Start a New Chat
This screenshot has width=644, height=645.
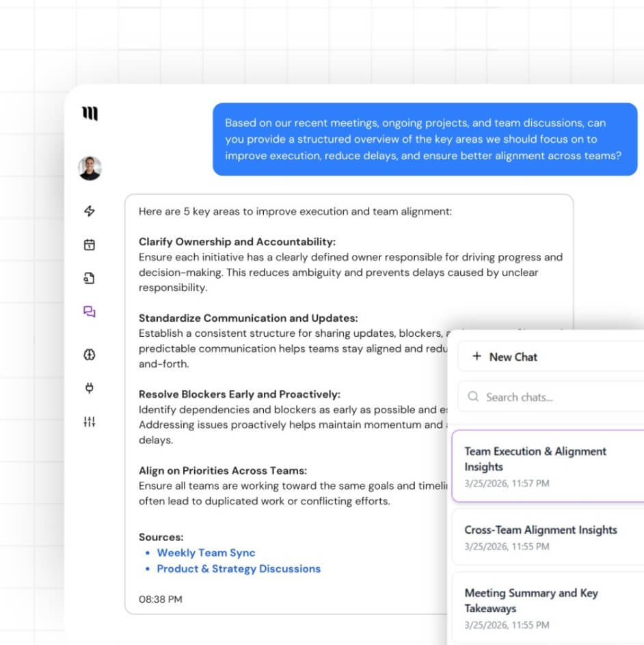tap(551, 357)
